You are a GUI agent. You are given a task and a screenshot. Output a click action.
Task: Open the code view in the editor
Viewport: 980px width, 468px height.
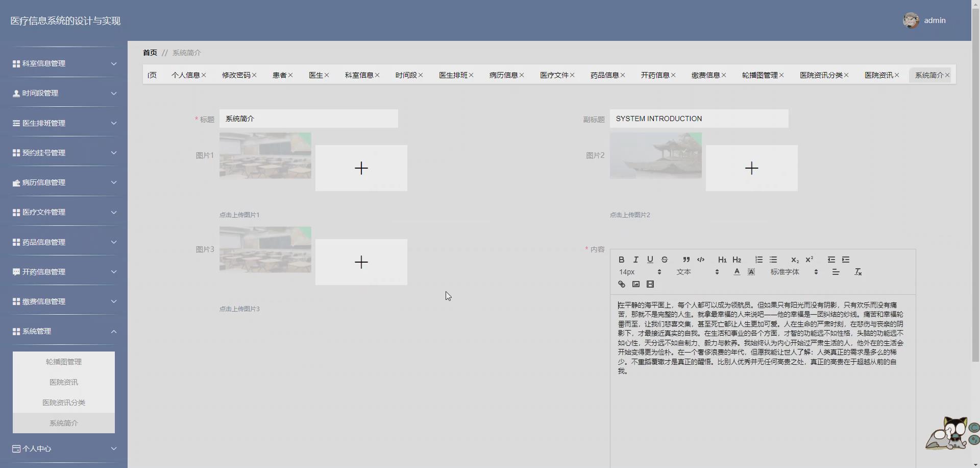701,260
